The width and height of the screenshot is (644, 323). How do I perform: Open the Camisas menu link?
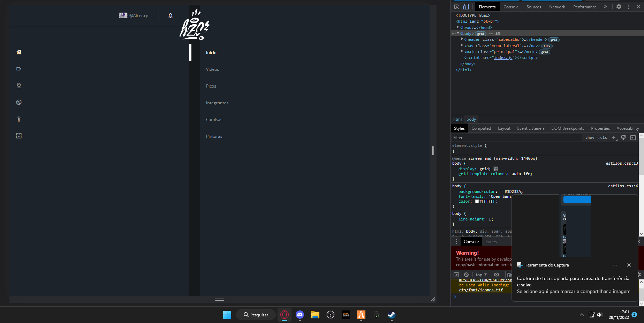tap(214, 120)
